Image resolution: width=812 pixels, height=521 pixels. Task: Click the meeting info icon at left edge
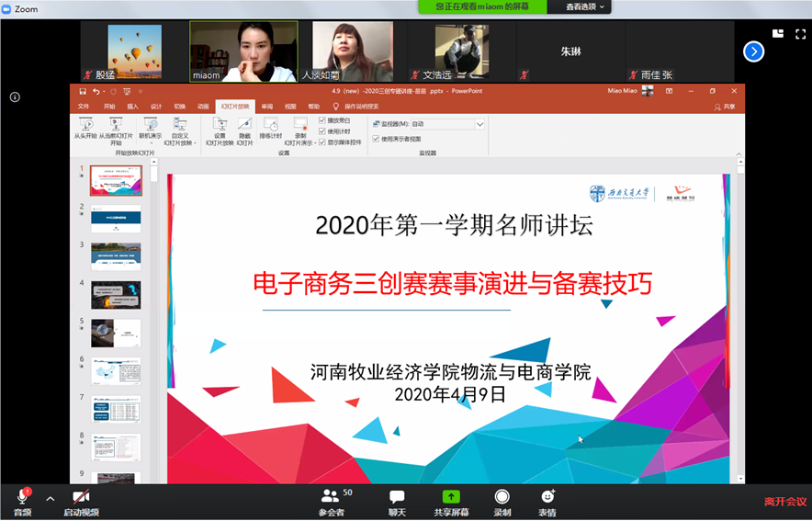15,96
